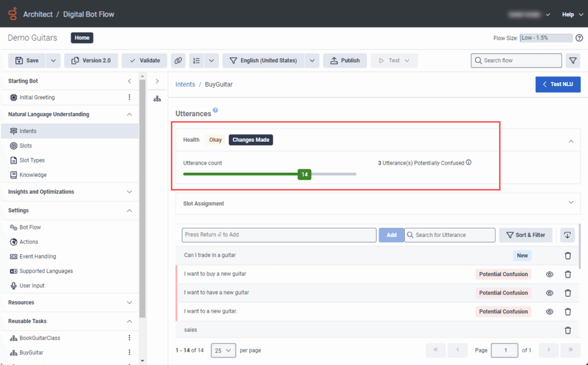Toggle eye icon for 'I want to buy a new guitar'
Viewport: 588px width, 365px height.
550,274
